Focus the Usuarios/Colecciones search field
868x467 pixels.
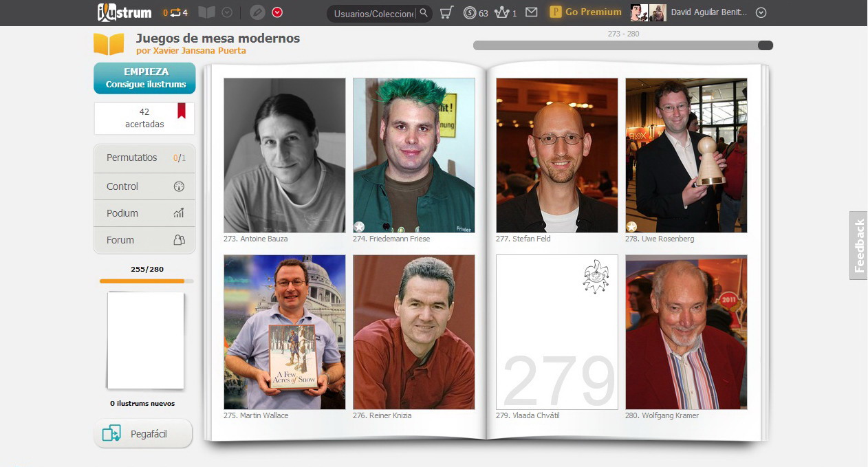(373, 13)
